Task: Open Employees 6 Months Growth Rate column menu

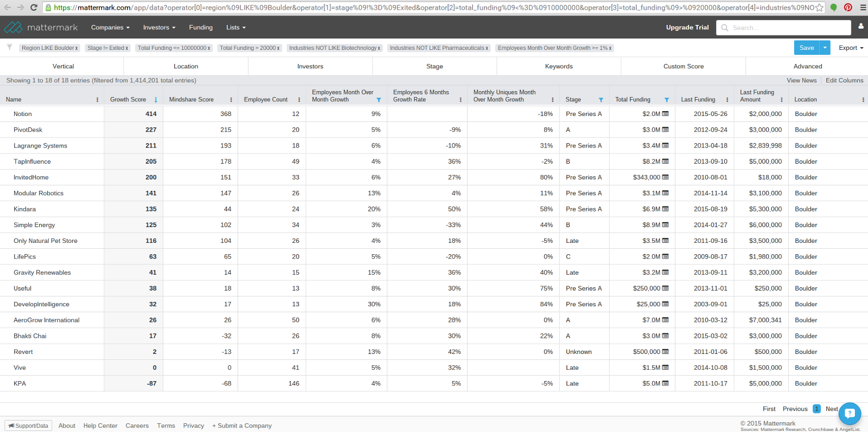Action: [461, 100]
